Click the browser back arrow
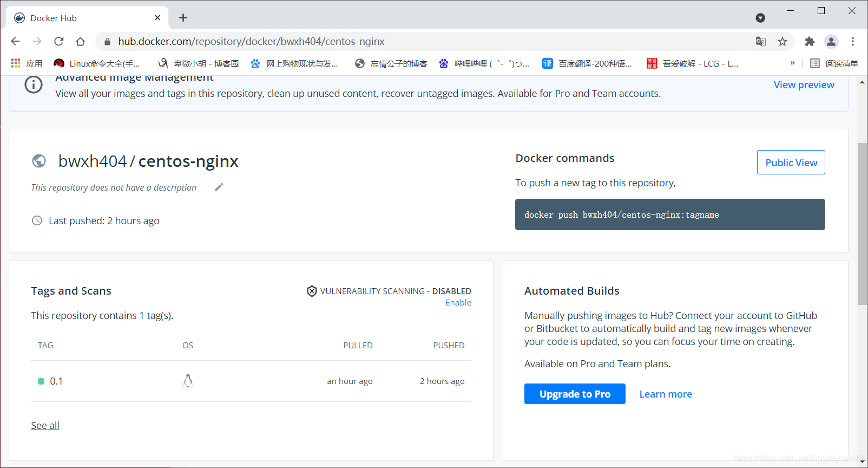Viewport: 868px width, 468px height. pyautogui.click(x=15, y=41)
